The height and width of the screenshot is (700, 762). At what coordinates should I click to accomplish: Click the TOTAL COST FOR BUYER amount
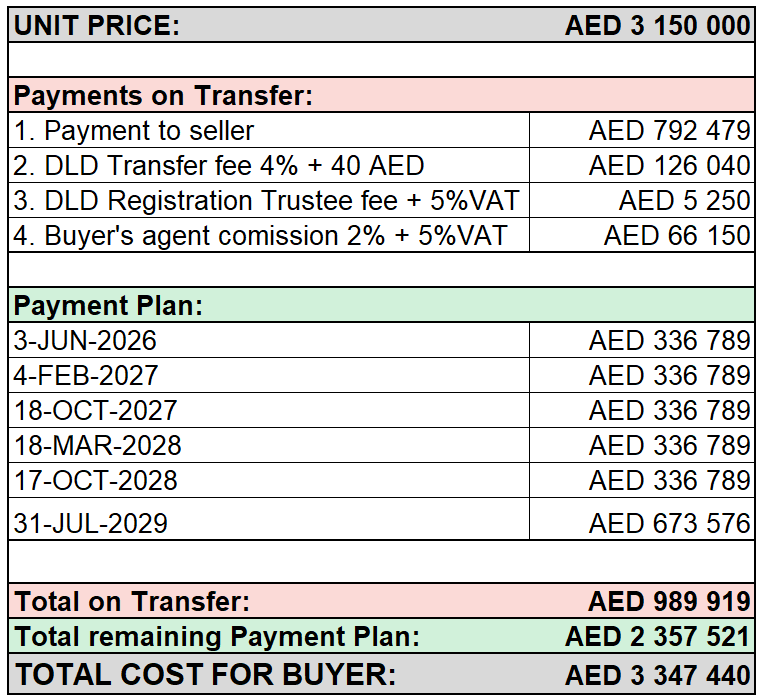coord(658,675)
